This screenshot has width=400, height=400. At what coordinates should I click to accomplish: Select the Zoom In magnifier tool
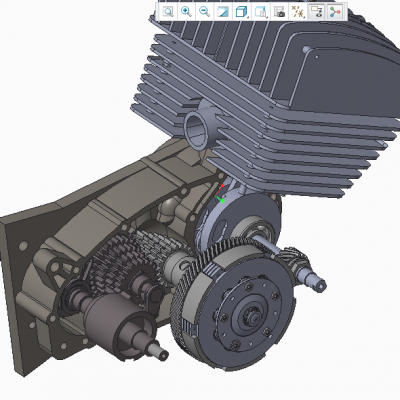[x=186, y=12]
